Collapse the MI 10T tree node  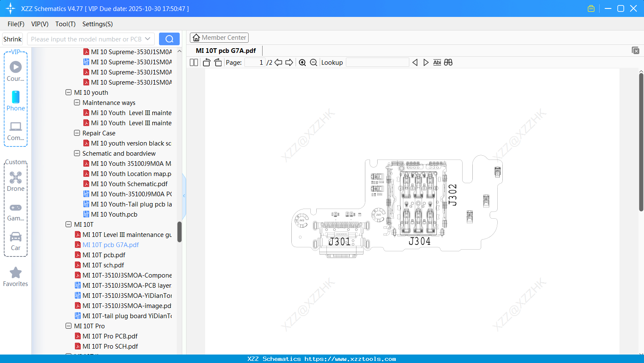(x=69, y=224)
